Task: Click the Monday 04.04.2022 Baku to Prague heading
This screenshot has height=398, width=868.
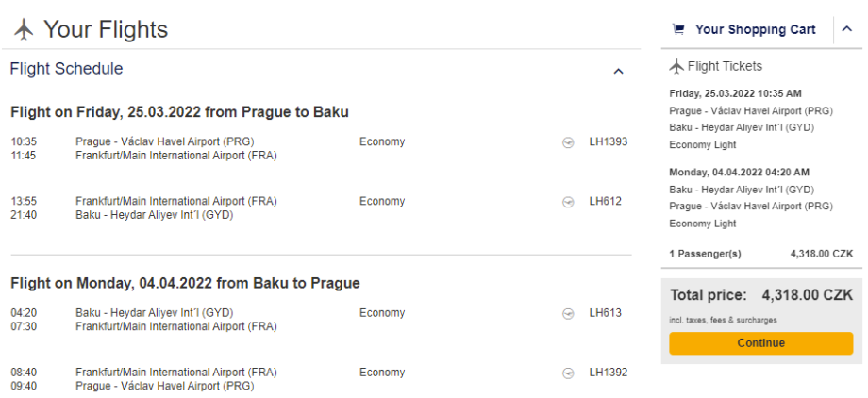Action: point(185,283)
